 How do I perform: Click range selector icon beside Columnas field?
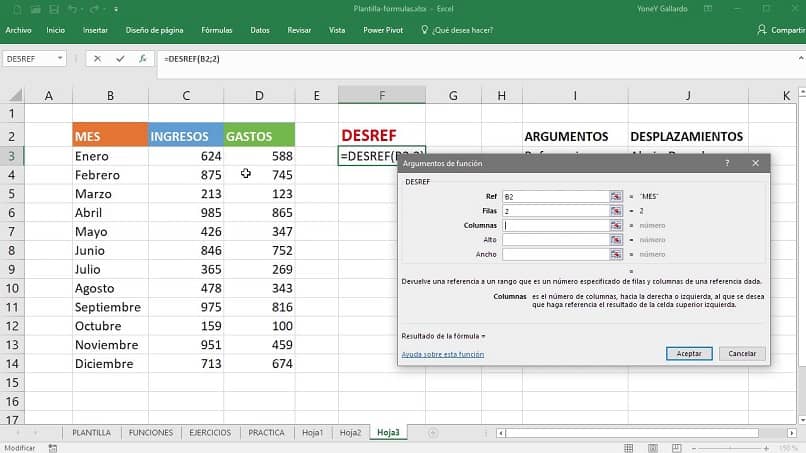pos(616,225)
